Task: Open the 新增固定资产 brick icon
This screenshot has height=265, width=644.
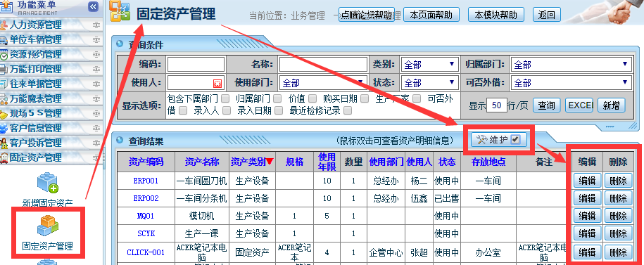Action: pyautogui.click(x=48, y=183)
